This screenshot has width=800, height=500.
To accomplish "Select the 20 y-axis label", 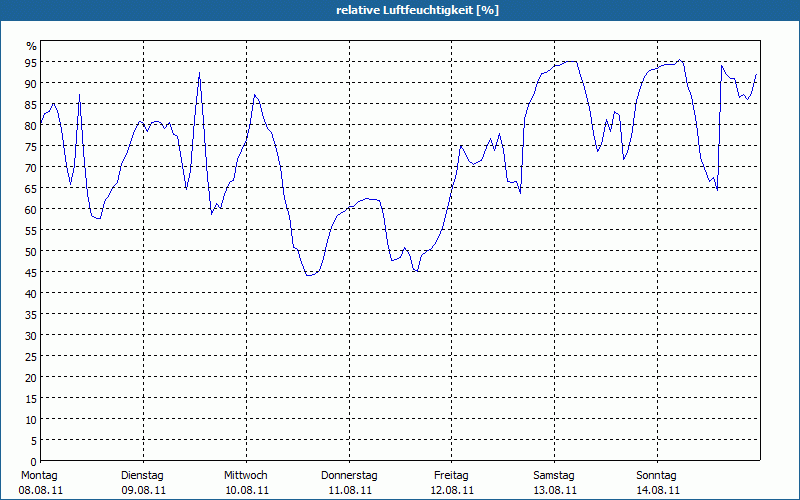I will pos(31,378).
